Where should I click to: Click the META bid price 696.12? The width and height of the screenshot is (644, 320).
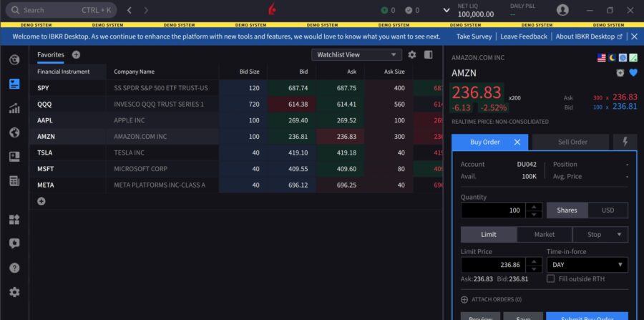point(298,185)
